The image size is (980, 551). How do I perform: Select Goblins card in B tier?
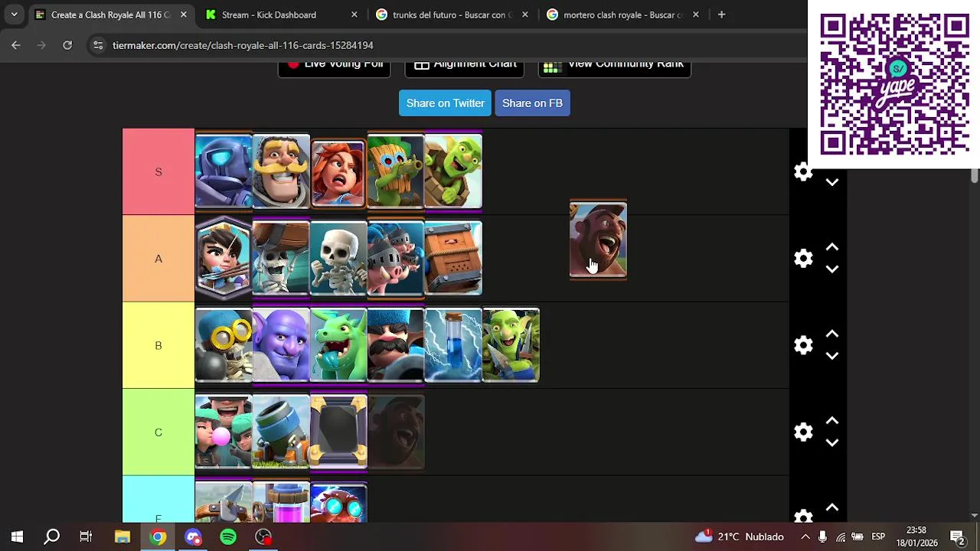[x=511, y=345]
